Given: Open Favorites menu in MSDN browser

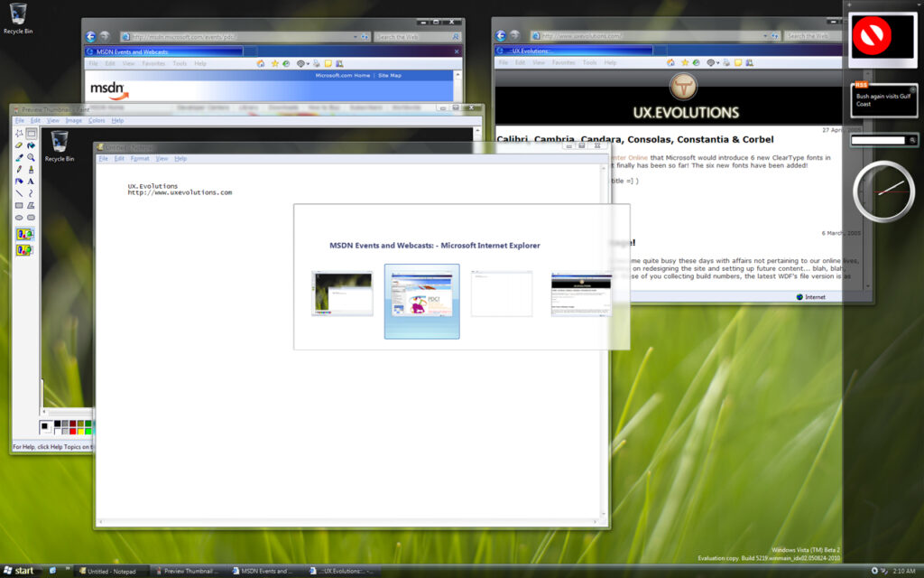Looking at the screenshot, I should click(x=153, y=64).
